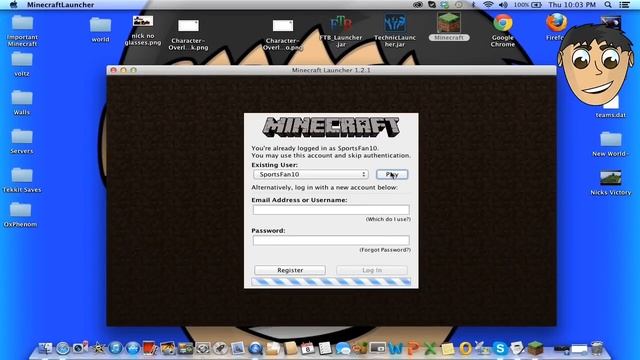Open Microsoft PowerPoint from the Dock

[x=413, y=348]
